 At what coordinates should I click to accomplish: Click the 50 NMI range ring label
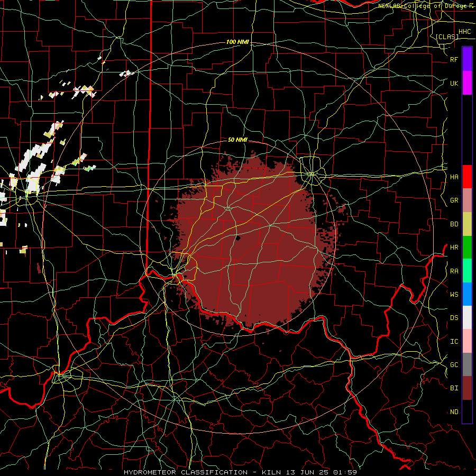click(237, 140)
